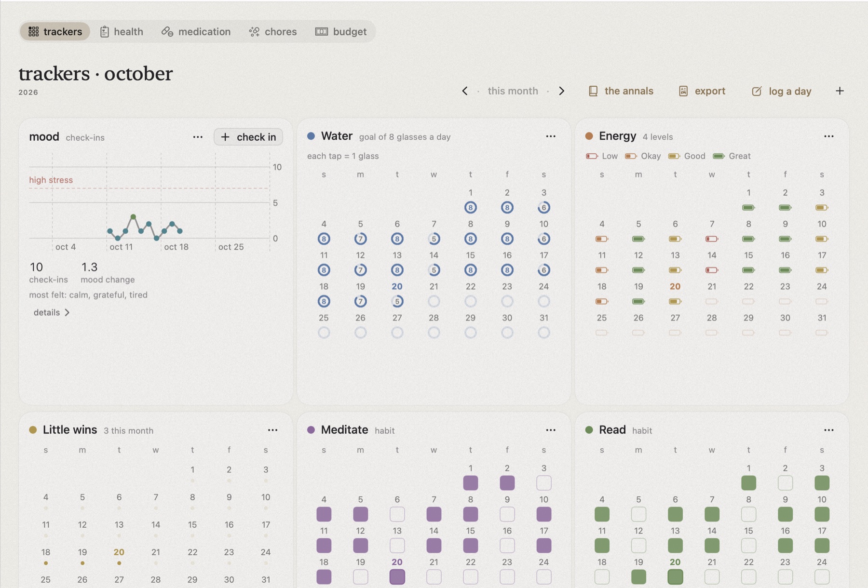
Task: Click Energy battery icon for October 20
Action: point(675,301)
